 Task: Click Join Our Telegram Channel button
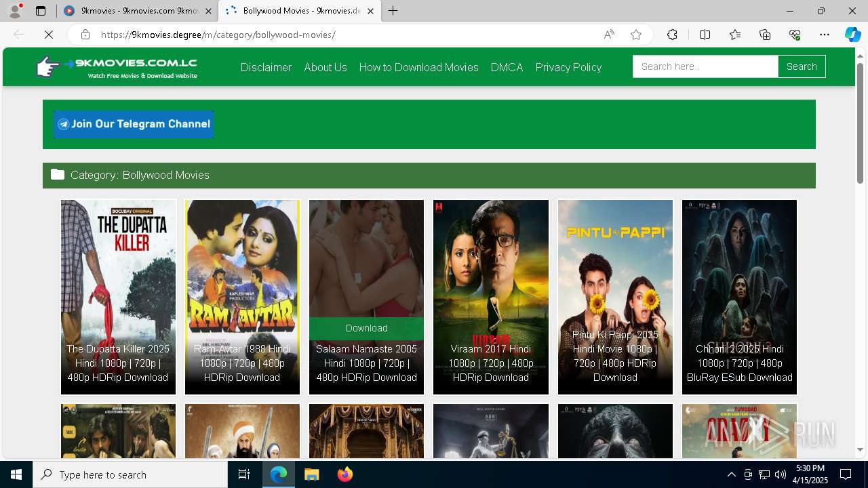pyautogui.click(x=134, y=124)
